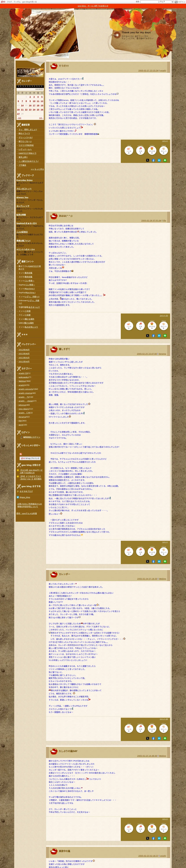Viewport: 186px width, 868px height.
Task: Open goo blog サービス終了のお知らせ banner link
Action: coord(93,6)
